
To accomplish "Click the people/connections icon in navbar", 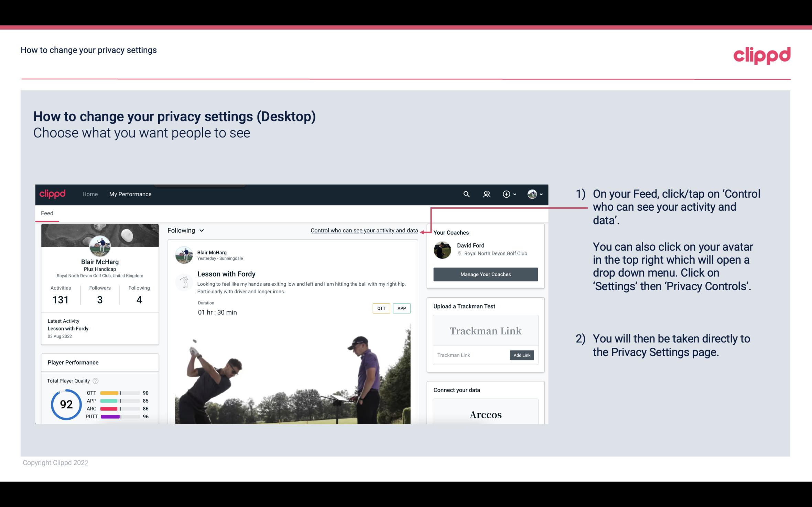I will pos(486,193).
